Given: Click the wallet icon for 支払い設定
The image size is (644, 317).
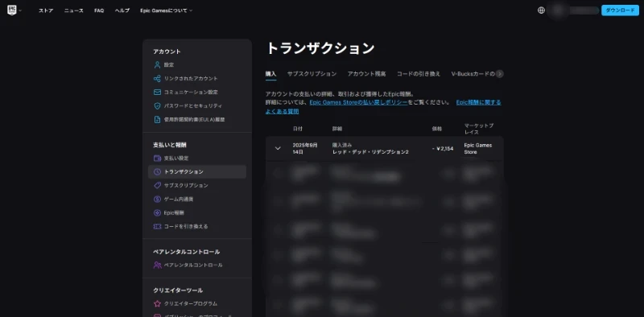Looking at the screenshot, I should (157, 158).
